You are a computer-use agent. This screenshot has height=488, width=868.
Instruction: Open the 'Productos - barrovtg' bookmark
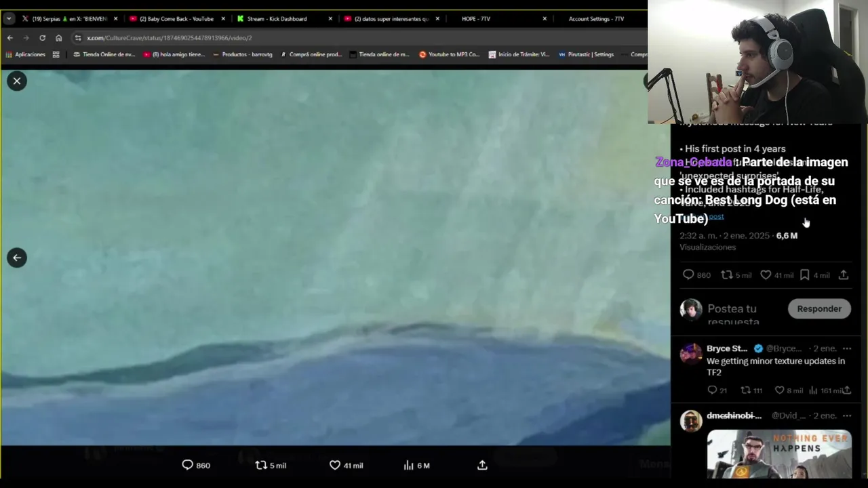242,55
